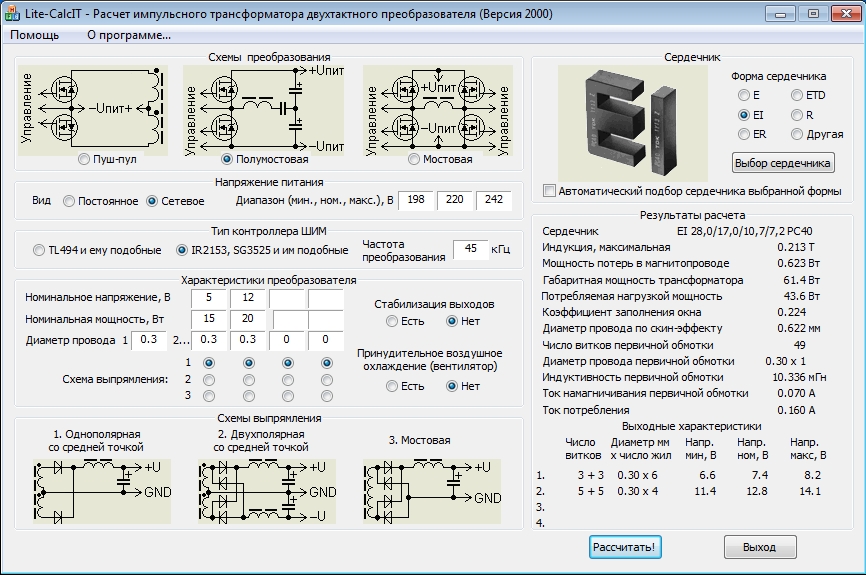866x575 pixels.
Task: Click the Выход button
Action: (x=760, y=547)
